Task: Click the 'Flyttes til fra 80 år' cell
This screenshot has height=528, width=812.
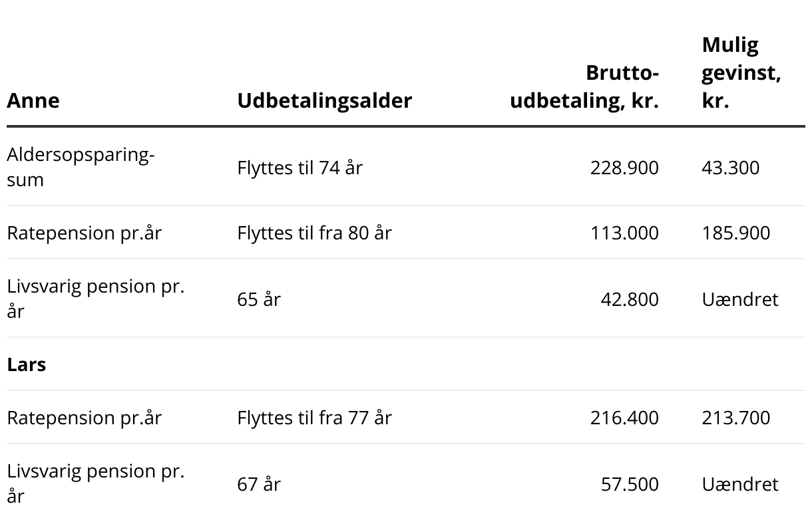Action: click(x=314, y=233)
